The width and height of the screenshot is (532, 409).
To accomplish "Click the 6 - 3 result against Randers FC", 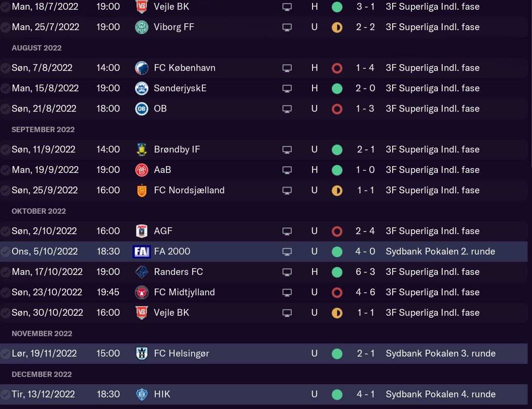I will click(x=365, y=272).
